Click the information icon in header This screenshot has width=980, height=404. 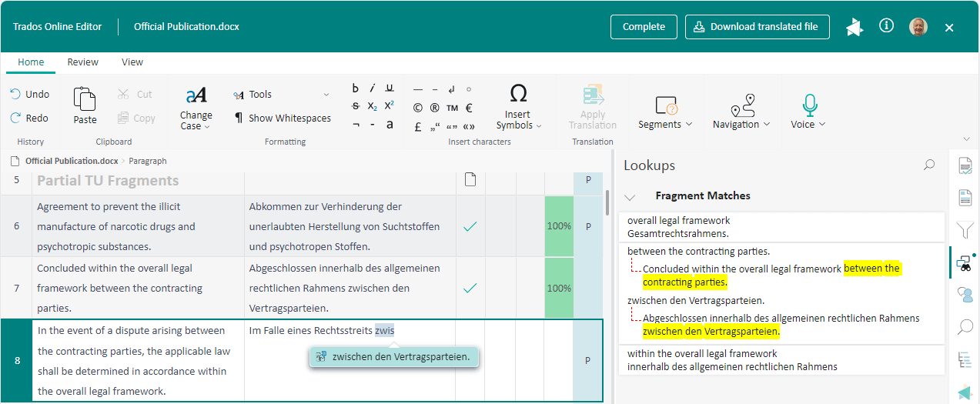pyautogui.click(x=886, y=26)
